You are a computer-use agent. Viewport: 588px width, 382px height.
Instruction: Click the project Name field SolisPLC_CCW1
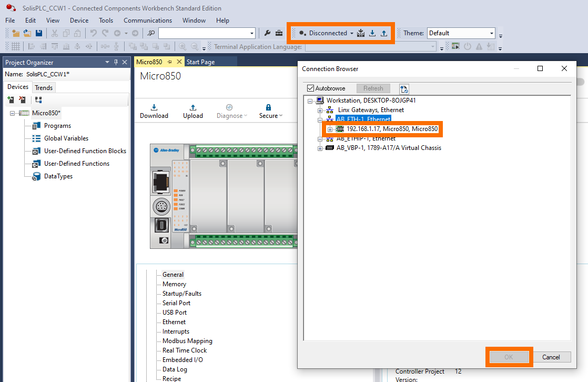point(48,74)
